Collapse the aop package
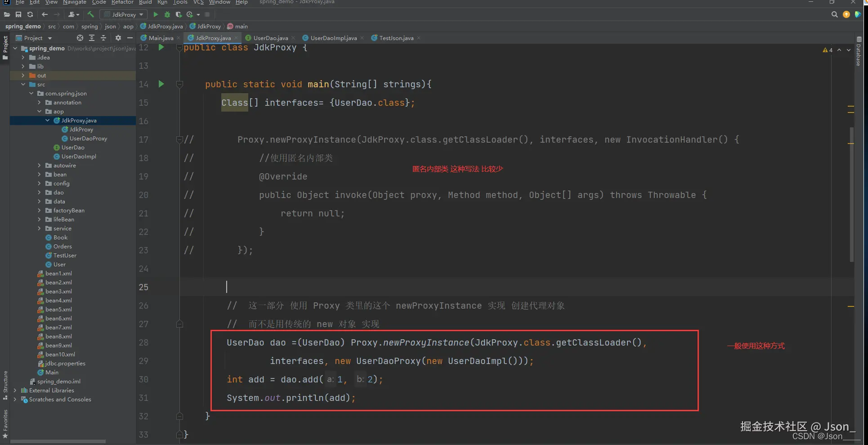Image resolution: width=868 pixels, height=445 pixels. click(x=39, y=111)
